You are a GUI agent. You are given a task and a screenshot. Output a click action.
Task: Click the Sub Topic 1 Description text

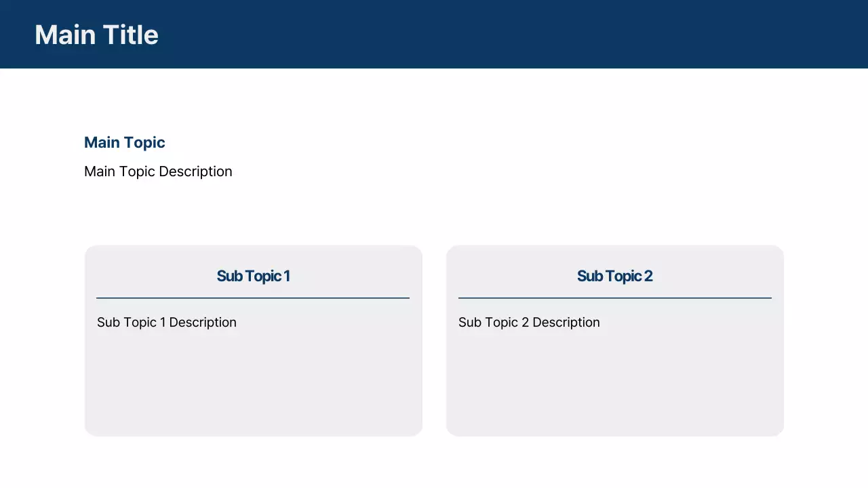coord(167,323)
